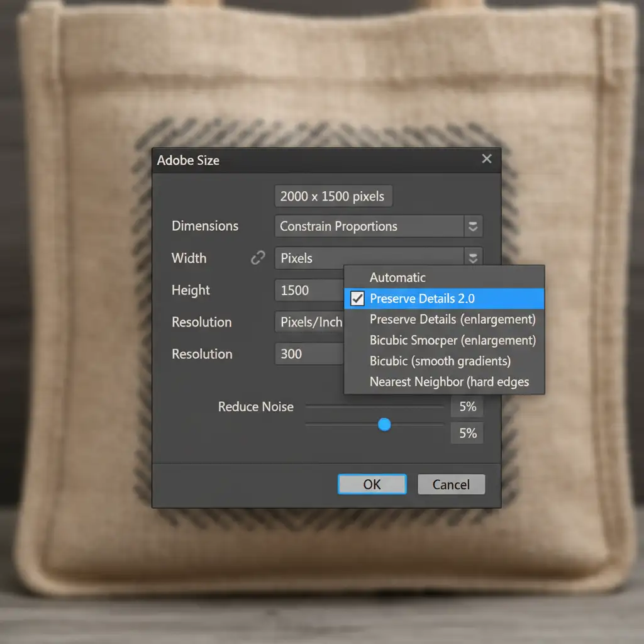Click the OK button
Viewport: 644px width, 644px height.
[372, 484]
